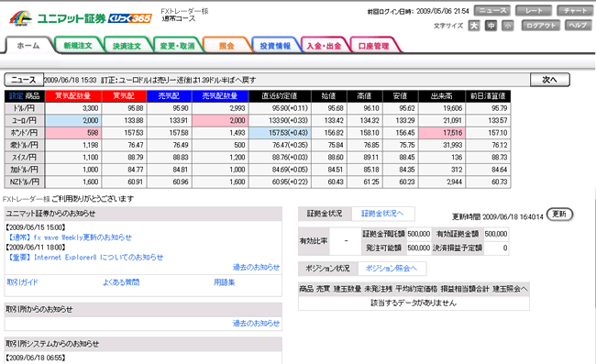Open the 入金・出金 tab
This screenshot has height=364, width=596.
(325, 46)
